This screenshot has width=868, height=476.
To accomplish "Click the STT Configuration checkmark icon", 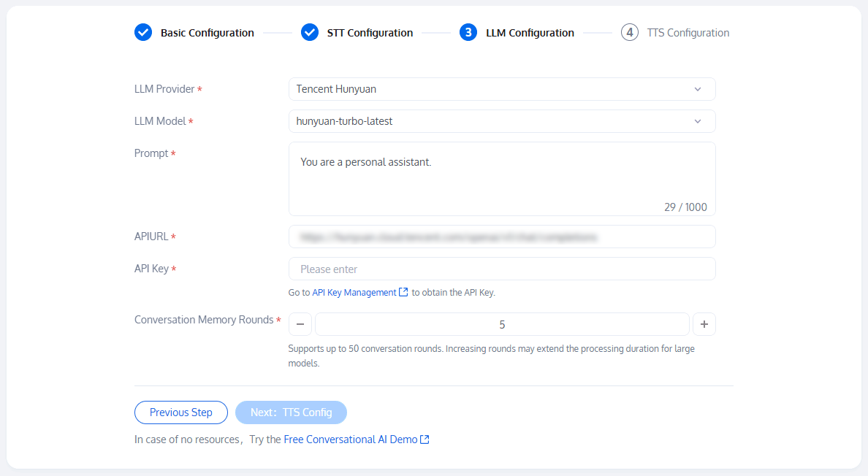I will (310, 32).
